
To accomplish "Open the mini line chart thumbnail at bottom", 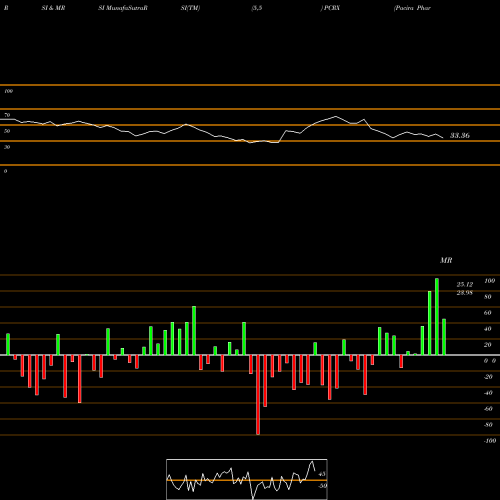I will tap(247, 479).
